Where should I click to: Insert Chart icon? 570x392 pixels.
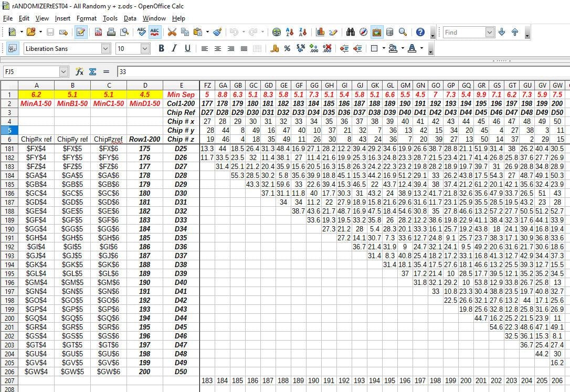(x=320, y=33)
